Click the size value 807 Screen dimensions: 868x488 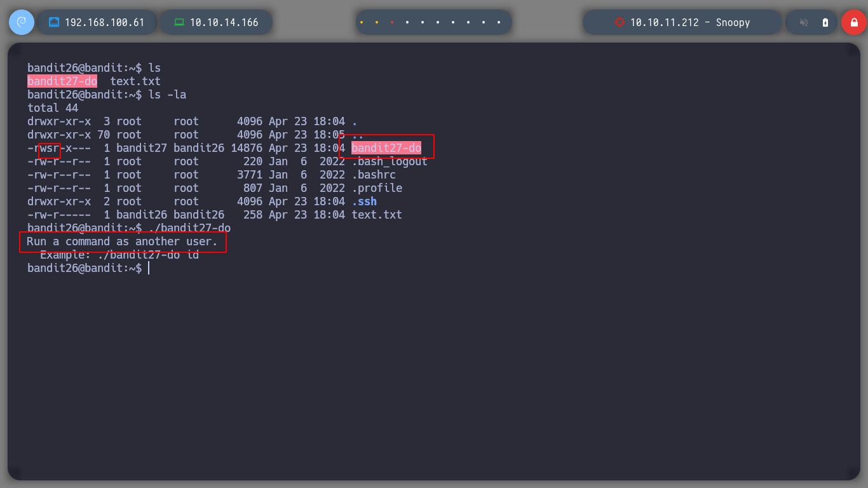(253, 188)
